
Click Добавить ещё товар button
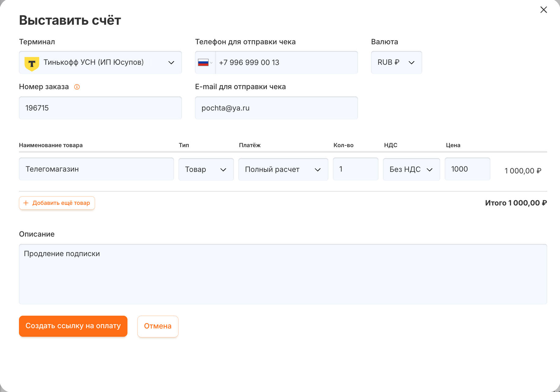(x=57, y=203)
